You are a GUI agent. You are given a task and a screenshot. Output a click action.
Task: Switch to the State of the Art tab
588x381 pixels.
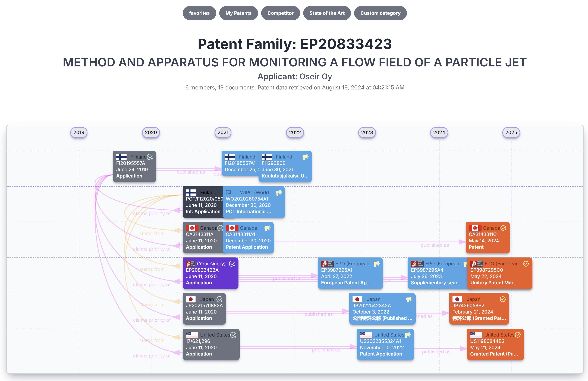point(327,13)
